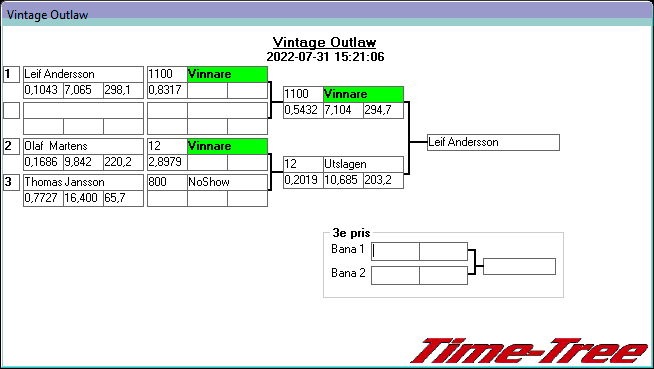Click the Bana 1 first input field
Image resolution: width=654 pixels, height=369 pixels.
[x=395, y=251]
